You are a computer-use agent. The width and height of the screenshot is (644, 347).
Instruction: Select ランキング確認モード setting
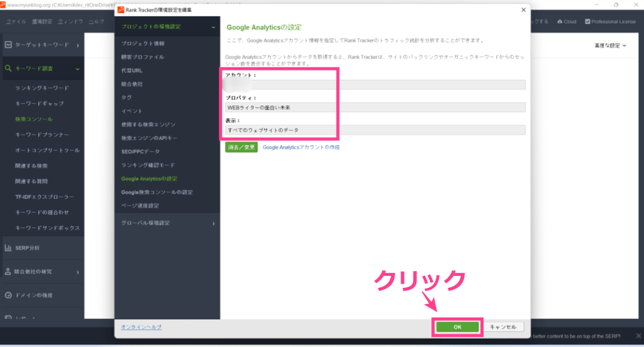[148, 165]
